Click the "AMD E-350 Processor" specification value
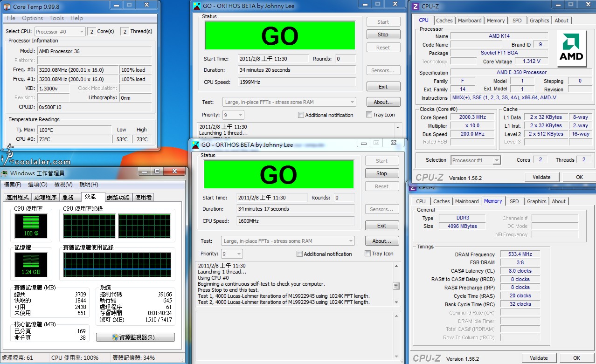596x364 pixels. 521,73
